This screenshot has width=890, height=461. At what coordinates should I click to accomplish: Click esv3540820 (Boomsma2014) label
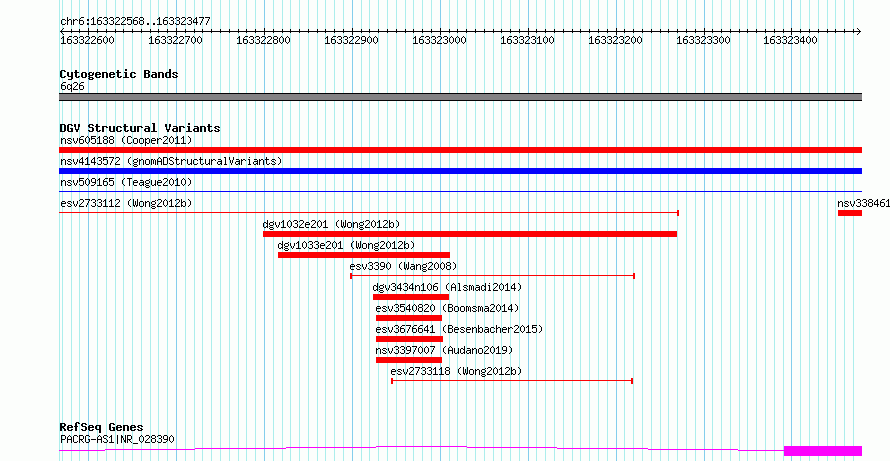point(447,308)
